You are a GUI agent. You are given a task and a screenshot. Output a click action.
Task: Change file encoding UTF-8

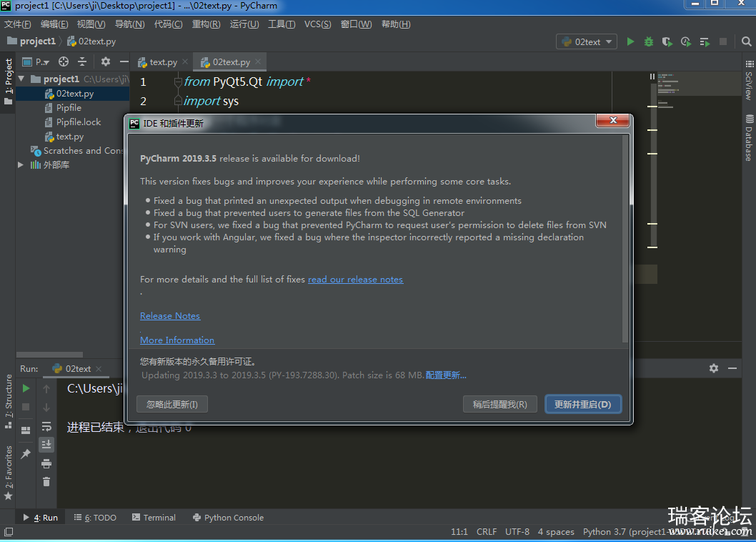517,531
